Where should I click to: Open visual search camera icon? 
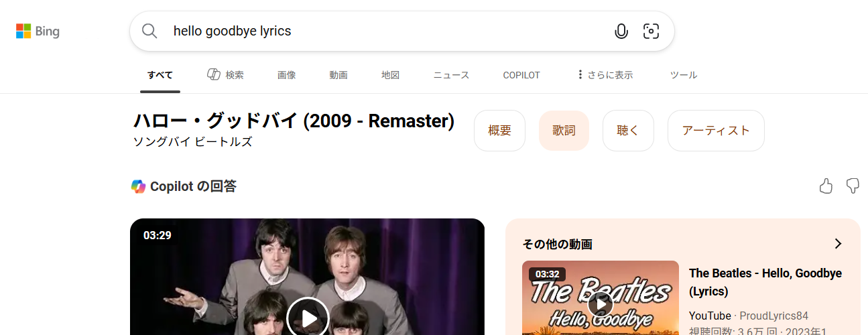pos(651,31)
